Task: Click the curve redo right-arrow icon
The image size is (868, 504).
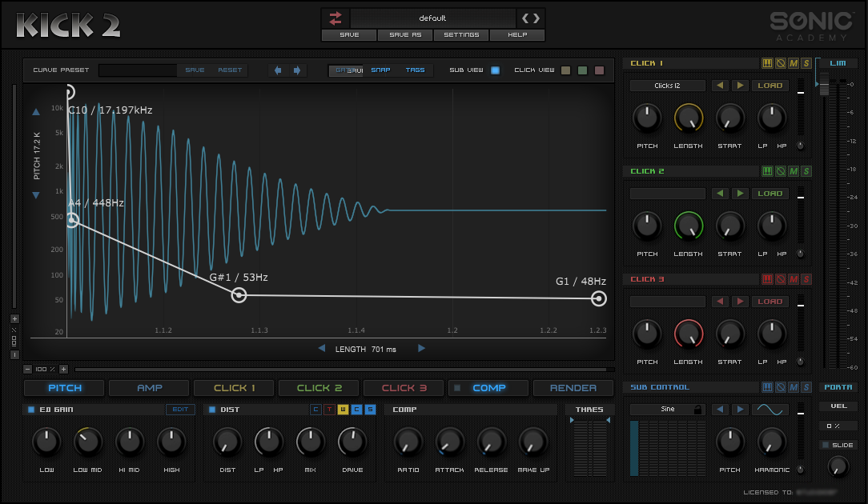Action: coord(297,70)
